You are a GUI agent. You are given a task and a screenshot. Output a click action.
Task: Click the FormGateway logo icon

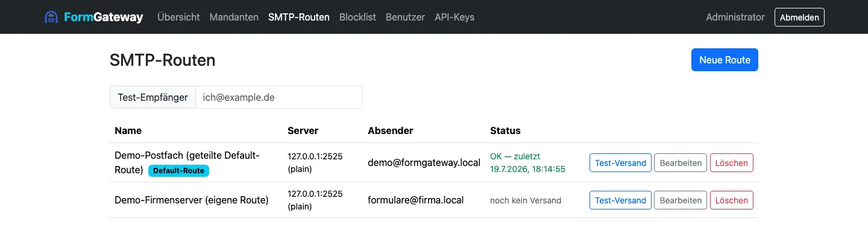click(51, 17)
